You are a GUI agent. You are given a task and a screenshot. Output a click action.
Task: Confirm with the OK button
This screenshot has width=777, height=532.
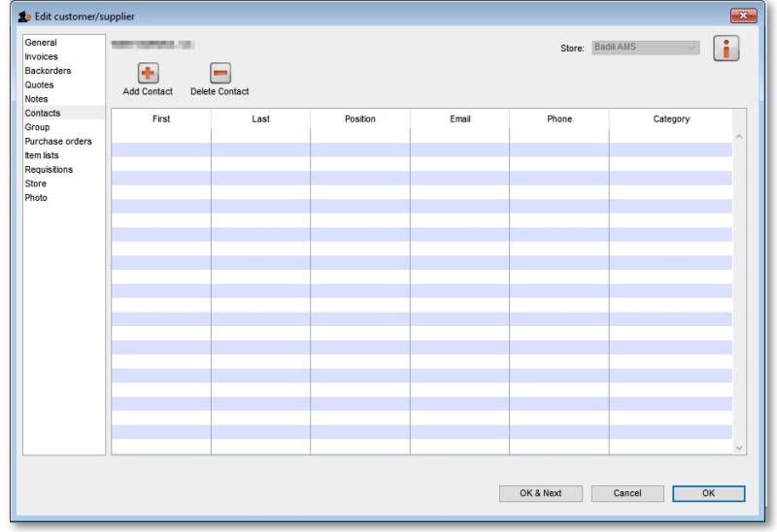tap(708, 493)
